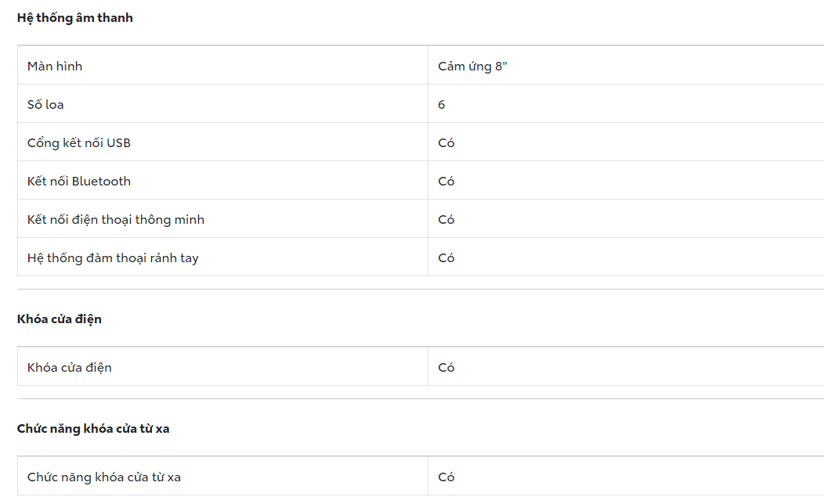Click the Hệ thống đàm thoại rảnh tay label
Screen dimensions: 824x504
(x=113, y=258)
